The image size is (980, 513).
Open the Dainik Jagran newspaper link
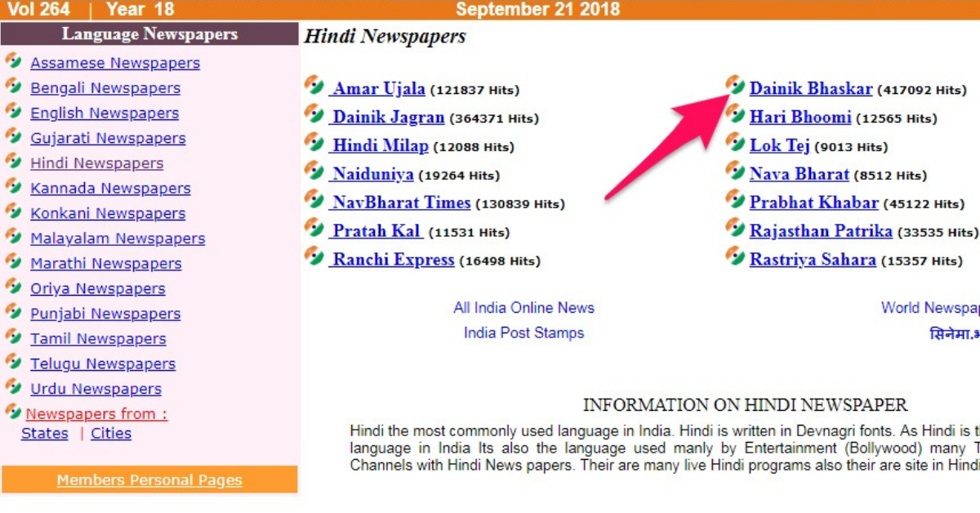tap(388, 118)
